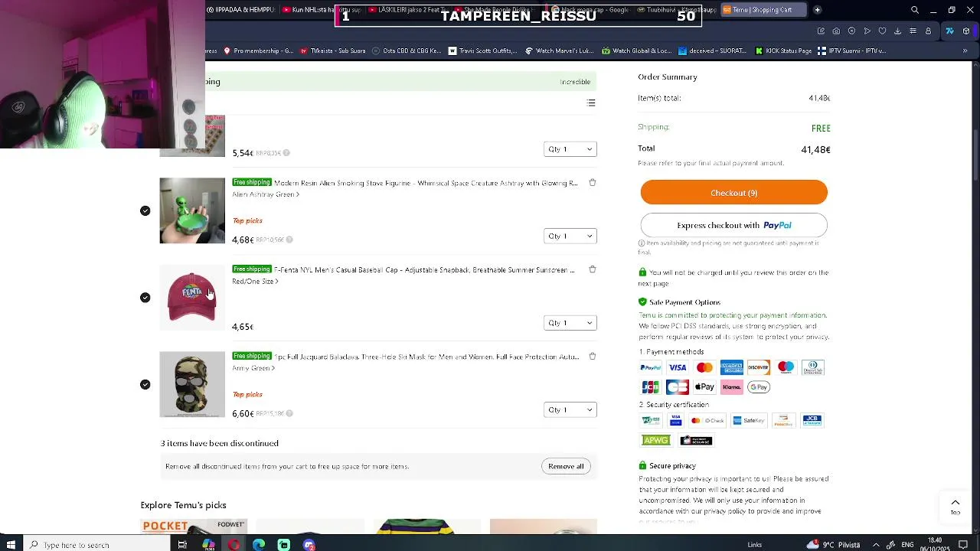This screenshot has height=551, width=980.
Task: Delete the F-Fenta baseball cap item
Action: [x=593, y=269]
